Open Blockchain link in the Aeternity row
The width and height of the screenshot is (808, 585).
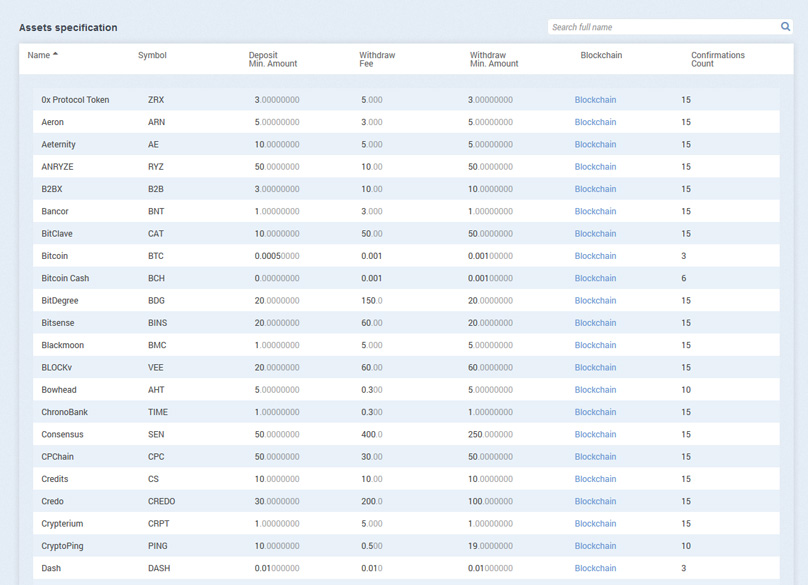point(595,144)
